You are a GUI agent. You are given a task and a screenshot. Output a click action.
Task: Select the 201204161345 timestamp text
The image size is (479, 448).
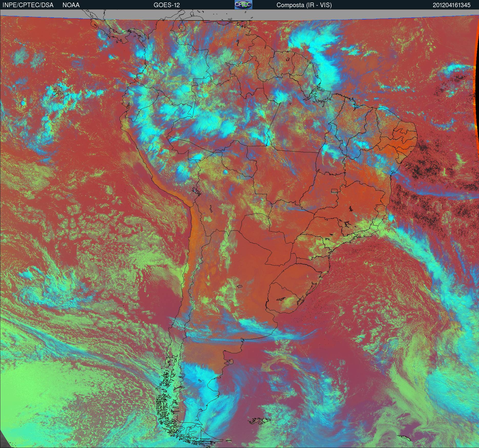pos(452,5)
